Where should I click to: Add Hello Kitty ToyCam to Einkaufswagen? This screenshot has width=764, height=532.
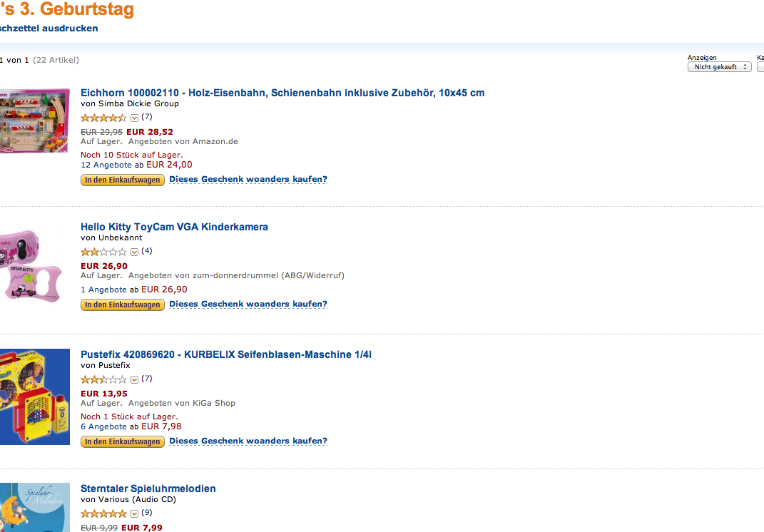[122, 305]
